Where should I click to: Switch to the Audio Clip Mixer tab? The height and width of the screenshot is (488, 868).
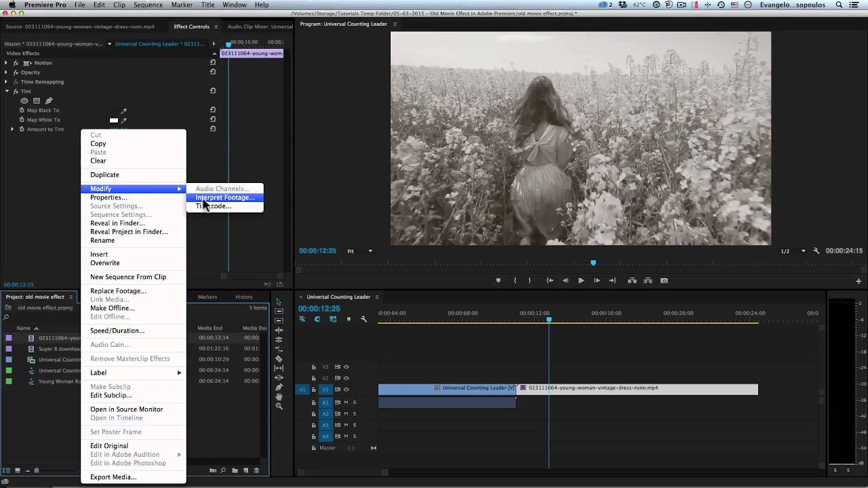point(260,27)
